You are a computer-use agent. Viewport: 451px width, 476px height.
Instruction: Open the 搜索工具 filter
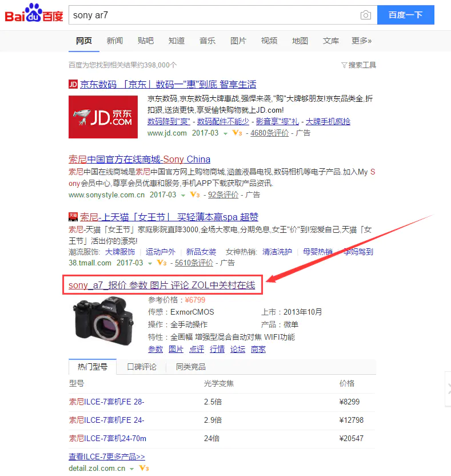click(x=358, y=65)
